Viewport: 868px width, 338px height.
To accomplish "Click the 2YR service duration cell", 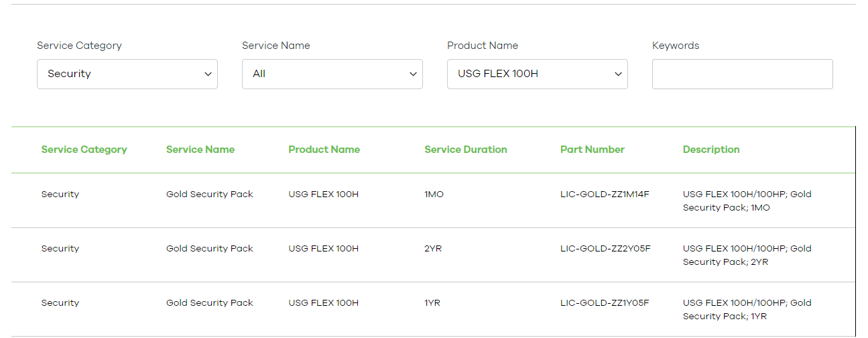I will pos(433,249).
